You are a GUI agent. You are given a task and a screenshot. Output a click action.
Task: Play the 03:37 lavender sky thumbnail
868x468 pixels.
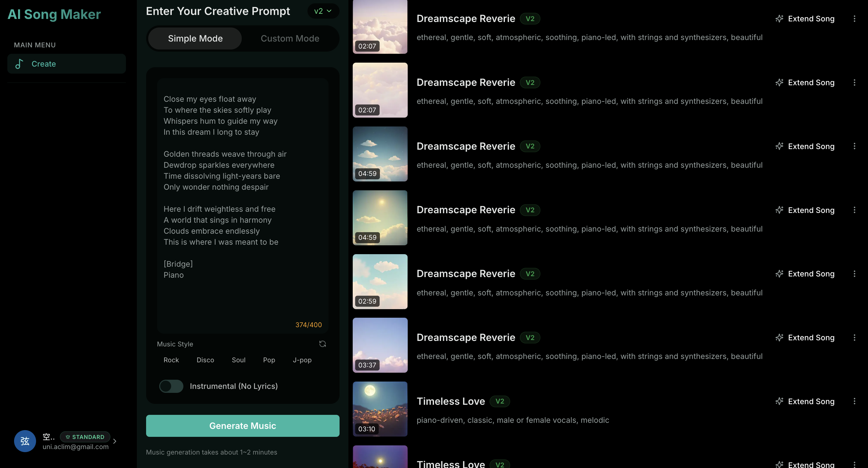[x=380, y=345]
